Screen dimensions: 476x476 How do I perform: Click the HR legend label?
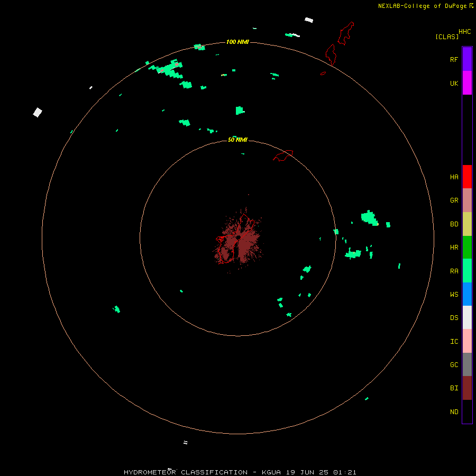click(454, 248)
